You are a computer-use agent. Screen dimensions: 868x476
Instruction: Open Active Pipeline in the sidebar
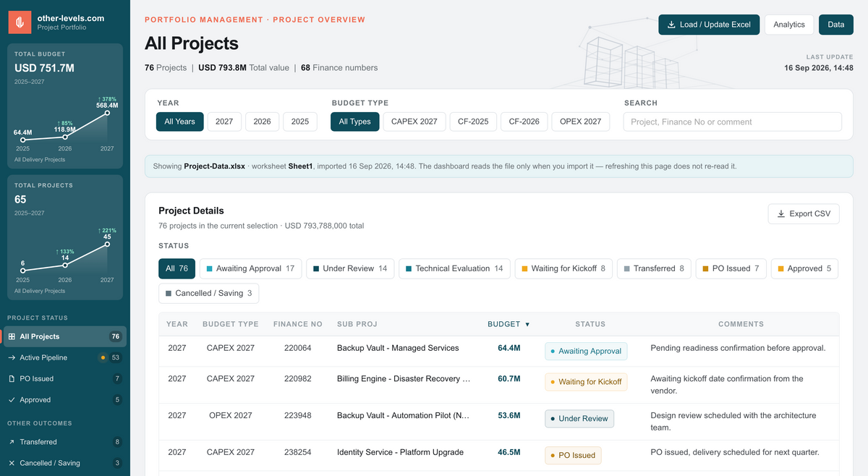[65, 357]
